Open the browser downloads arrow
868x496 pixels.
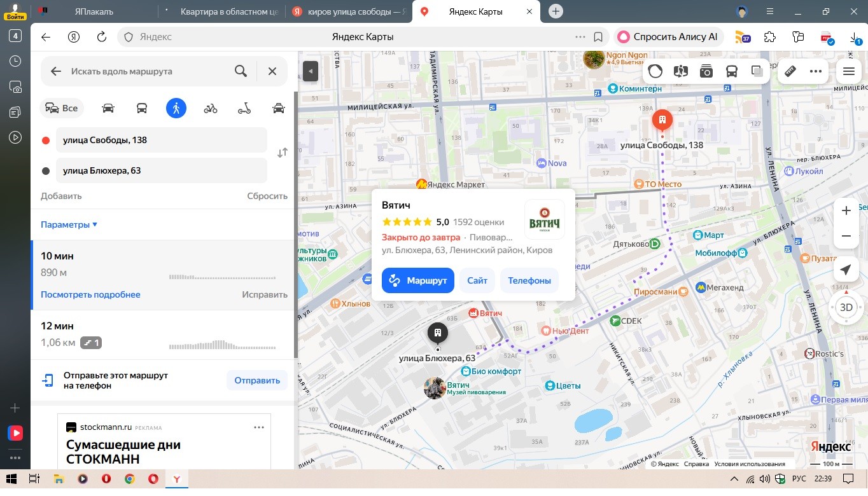pyautogui.click(x=855, y=38)
